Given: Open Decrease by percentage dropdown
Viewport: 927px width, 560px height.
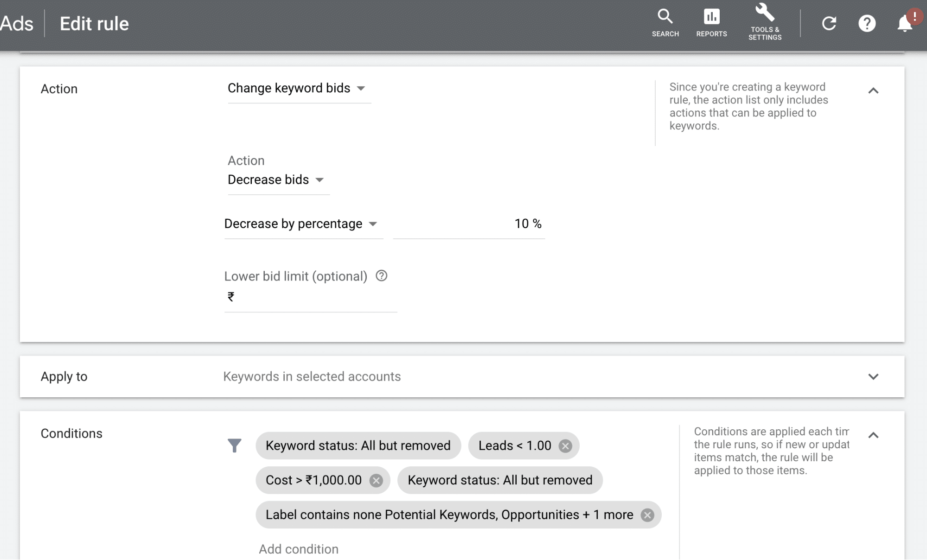Looking at the screenshot, I should pyautogui.click(x=300, y=223).
